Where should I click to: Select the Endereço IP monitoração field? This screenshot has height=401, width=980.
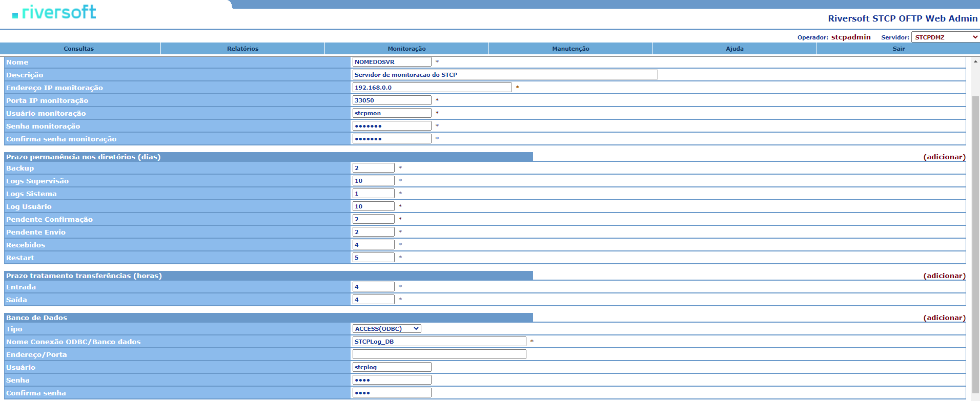click(432, 88)
